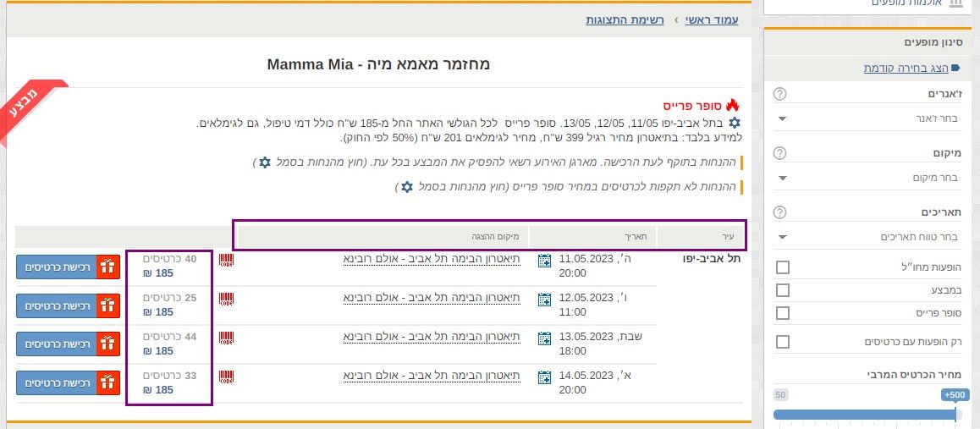Check the סופר פרייס filter checkbox
This screenshot has width=980, height=429.
pyautogui.click(x=783, y=313)
